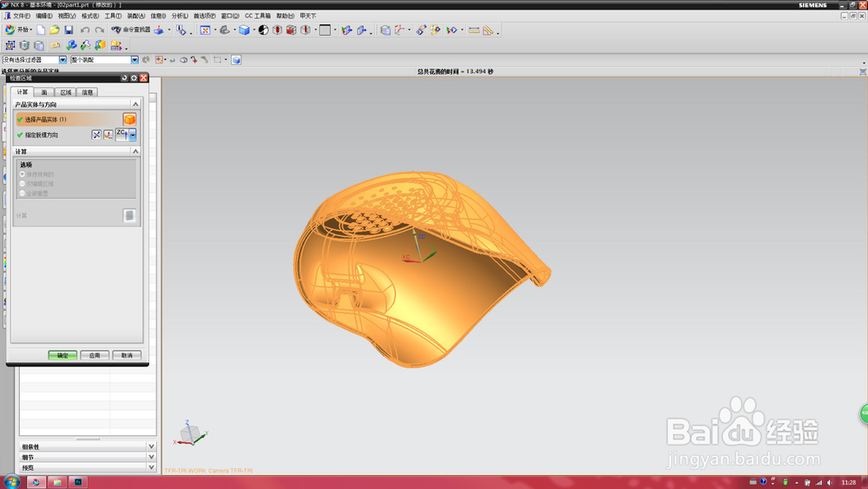868x489 pixels.
Task: Collapse the 计算 section chevron
Action: [135, 151]
